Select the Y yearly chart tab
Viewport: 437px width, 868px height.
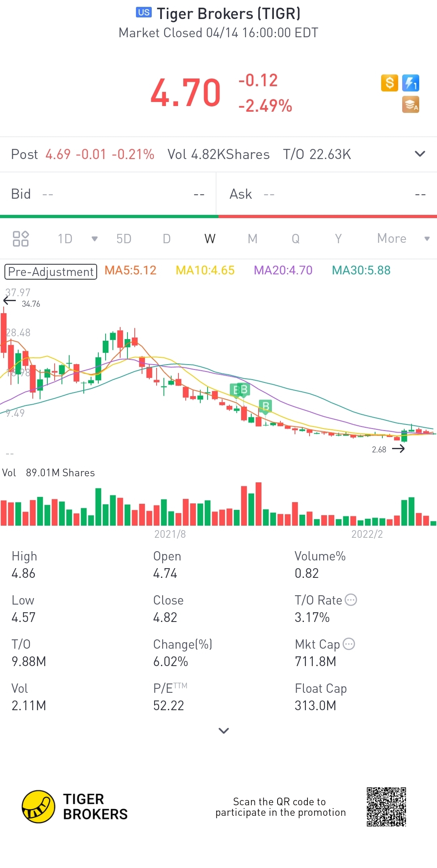pyautogui.click(x=338, y=239)
